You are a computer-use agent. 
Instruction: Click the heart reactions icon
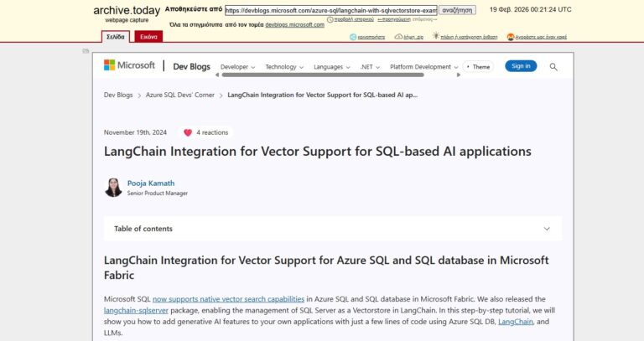pyautogui.click(x=188, y=132)
